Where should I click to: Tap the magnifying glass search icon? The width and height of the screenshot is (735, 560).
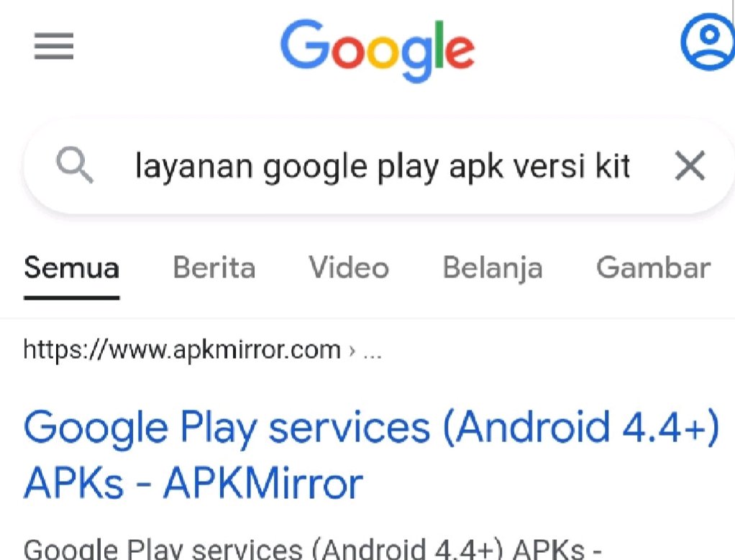pos(75,165)
